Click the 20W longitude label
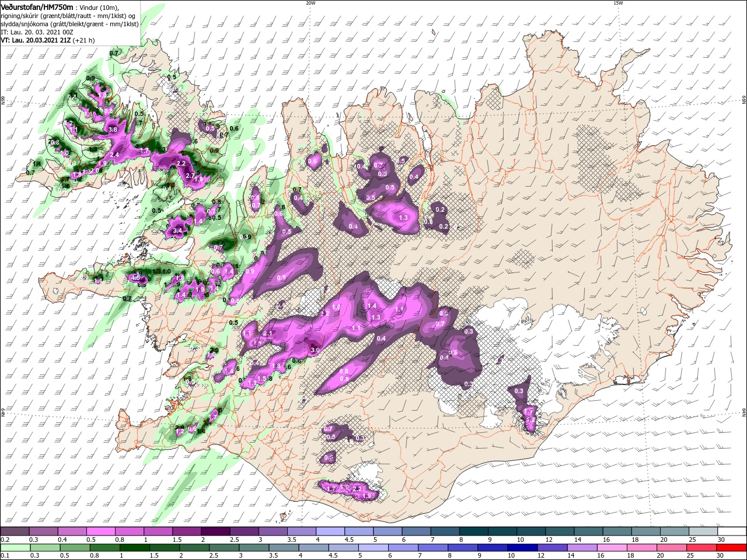Viewport: 747px width, 560px height. click(310, 3)
